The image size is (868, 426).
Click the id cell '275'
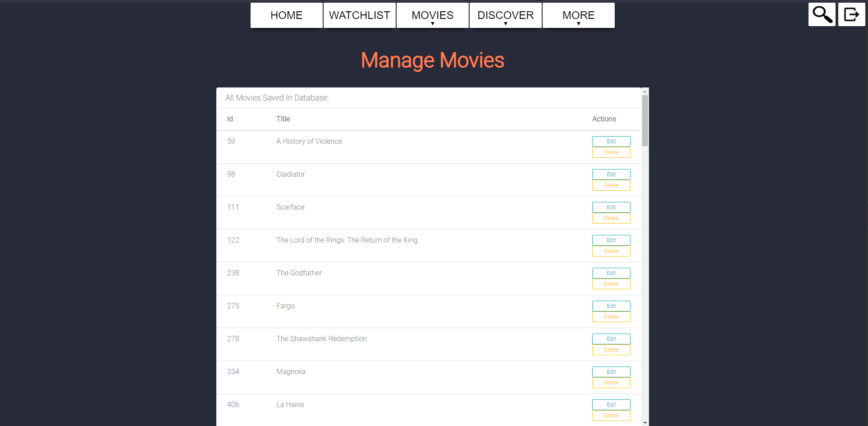233,306
